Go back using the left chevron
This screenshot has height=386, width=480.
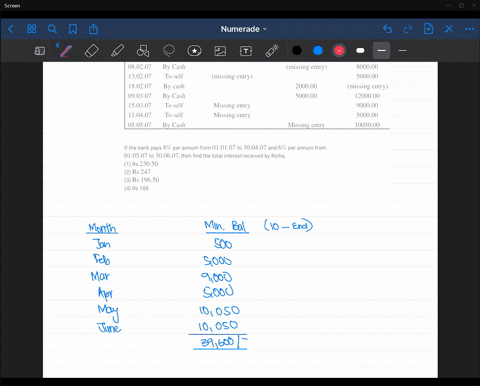click(11, 29)
